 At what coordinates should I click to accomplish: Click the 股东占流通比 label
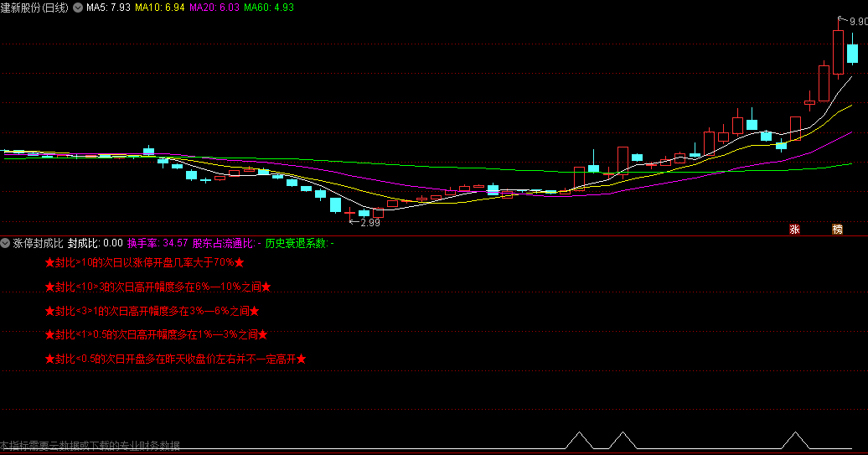pyautogui.click(x=225, y=243)
